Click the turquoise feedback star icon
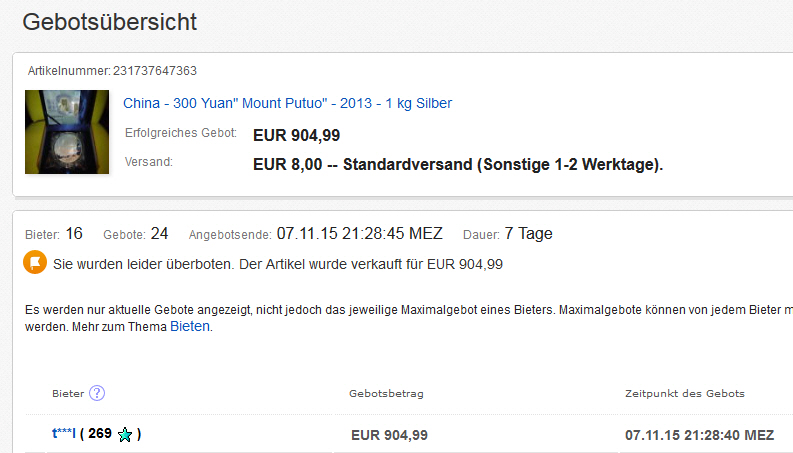 pos(125,435)
